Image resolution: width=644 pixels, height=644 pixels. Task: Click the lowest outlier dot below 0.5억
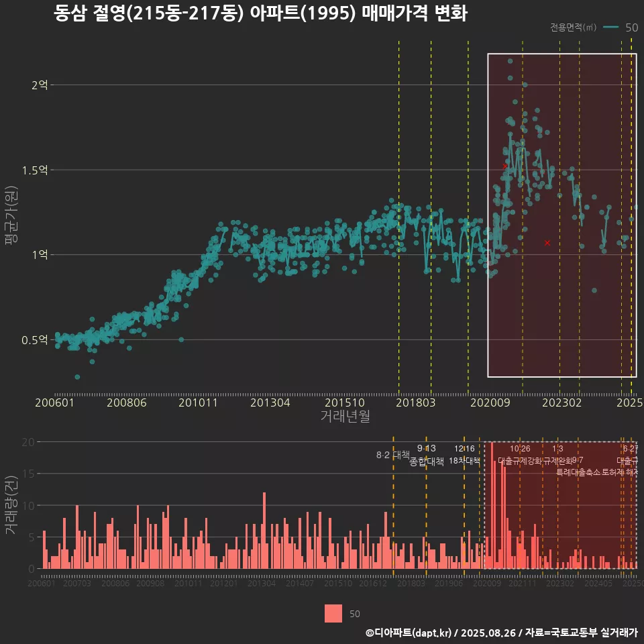[77, 376]
